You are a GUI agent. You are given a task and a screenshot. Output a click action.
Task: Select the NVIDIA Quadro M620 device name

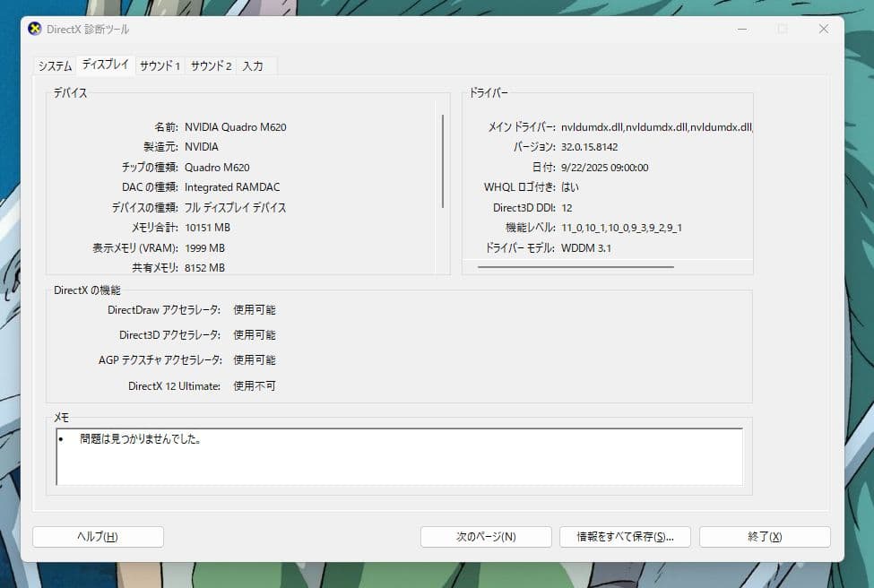tap(236, 126)
